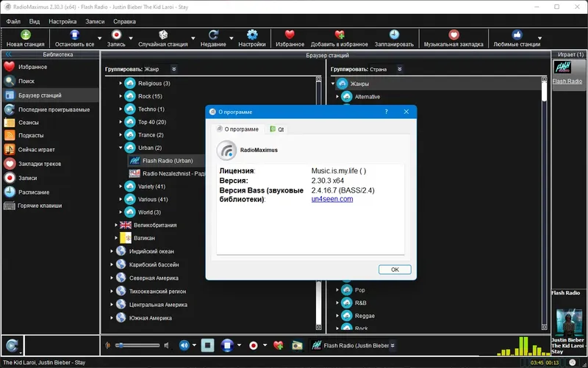This screenshot has width=588, height=368.
Task: Select Radio Nezalezhnist station row
Action: [167, 173]
